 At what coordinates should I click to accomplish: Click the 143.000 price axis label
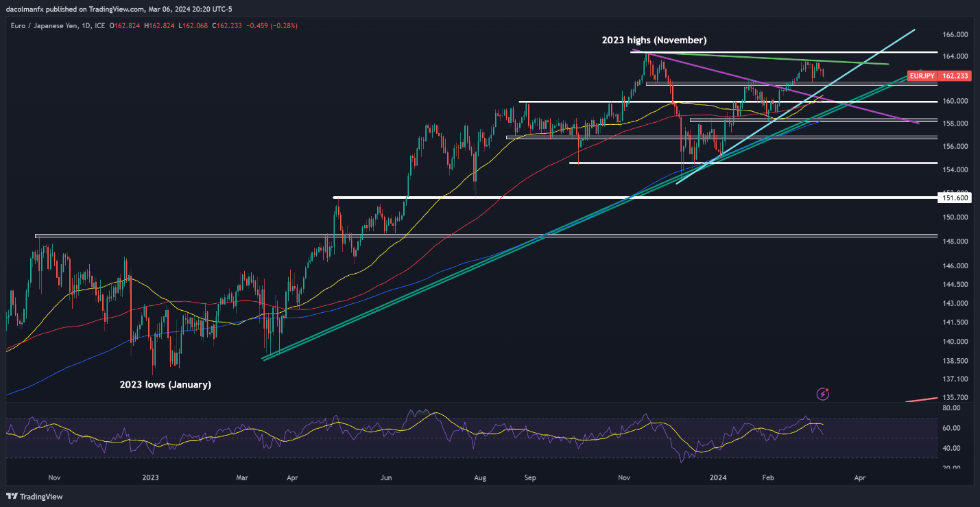955,304
